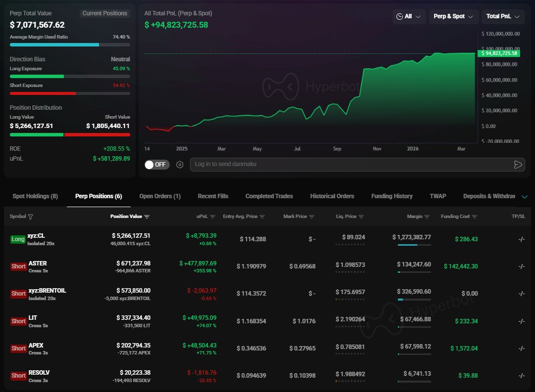The image size is (535, 392).
Task: Switch to the Open Orders tab
Action: tap(160, 196)
